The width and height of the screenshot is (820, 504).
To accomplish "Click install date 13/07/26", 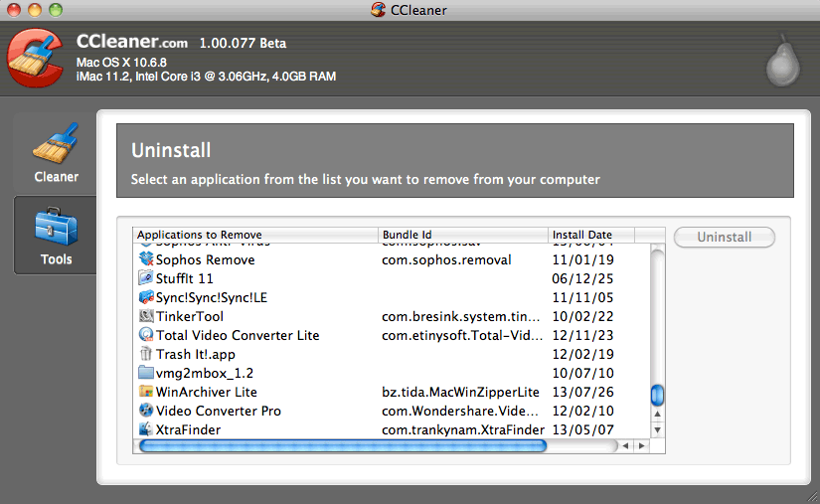I will (582, 392).
